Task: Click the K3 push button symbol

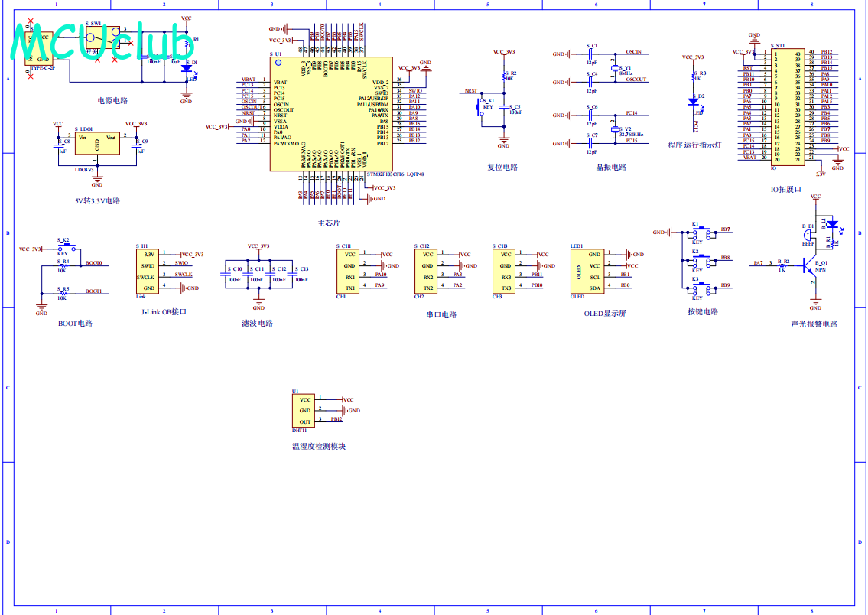Action: click(702, 288)
